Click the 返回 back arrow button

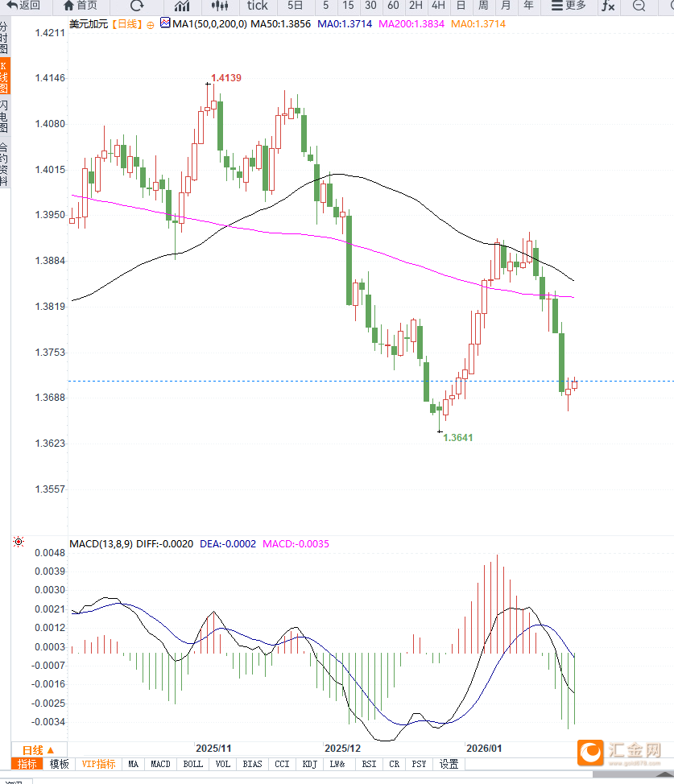pyautogui.click(x=23, y=6)
